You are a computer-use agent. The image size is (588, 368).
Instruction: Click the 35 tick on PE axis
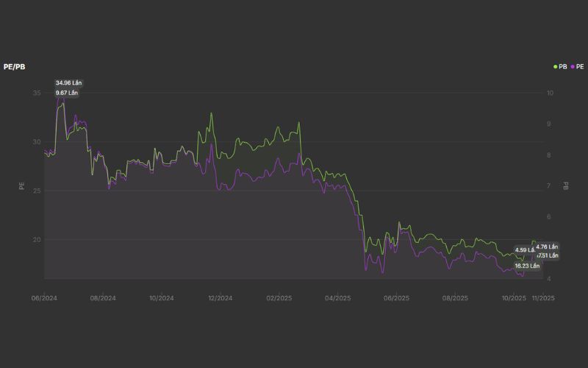37,93
